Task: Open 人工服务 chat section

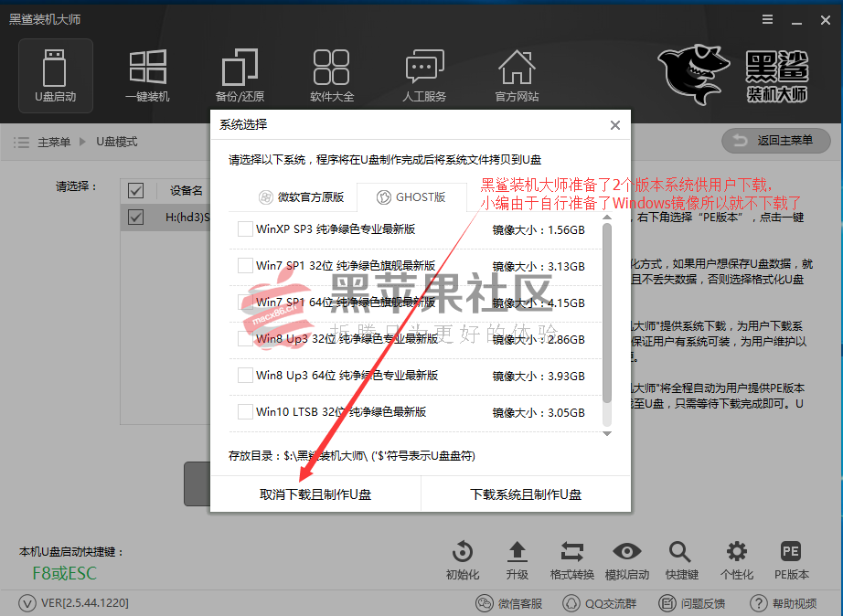Action: coord(424,76)
